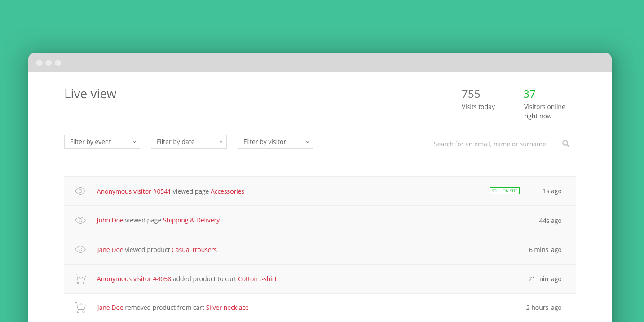Click the green STILL ON SITE badge
The image size is (644, 322).
[x=505, y=191]
